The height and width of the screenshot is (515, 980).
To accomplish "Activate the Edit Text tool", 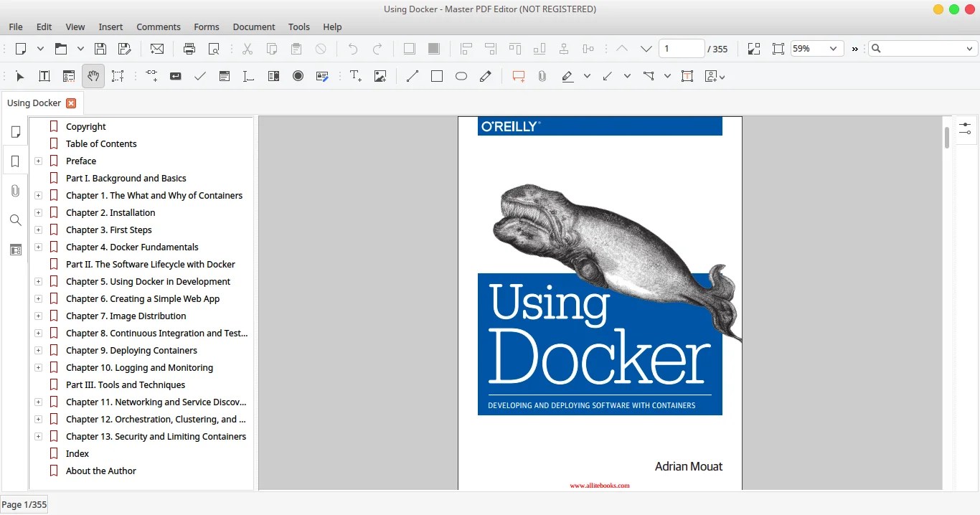I will (44, 76).
